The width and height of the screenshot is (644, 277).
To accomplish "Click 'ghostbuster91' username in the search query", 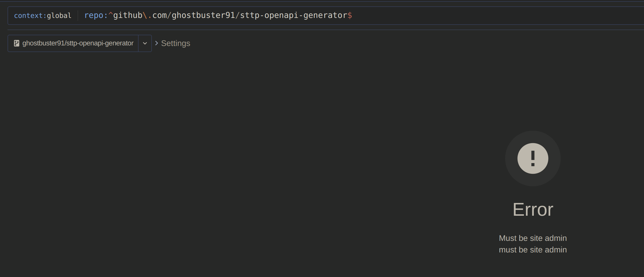I will tap(203, 15).
